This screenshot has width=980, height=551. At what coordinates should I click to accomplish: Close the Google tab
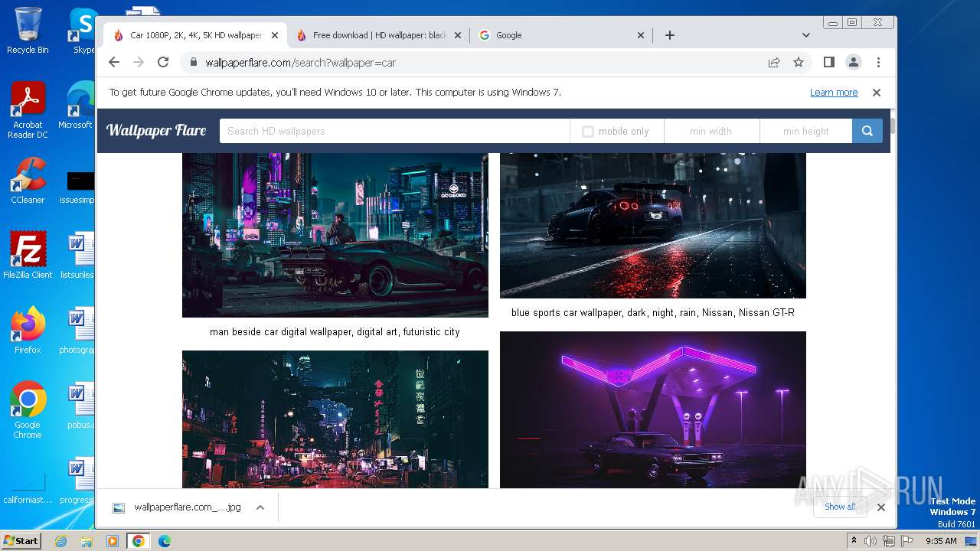(x=641, y=35)
